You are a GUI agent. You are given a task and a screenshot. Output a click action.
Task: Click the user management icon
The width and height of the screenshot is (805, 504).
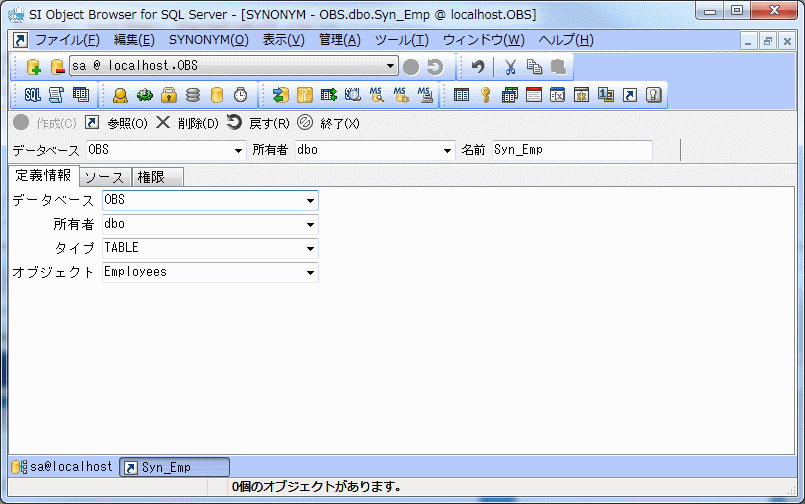point(120,95)
